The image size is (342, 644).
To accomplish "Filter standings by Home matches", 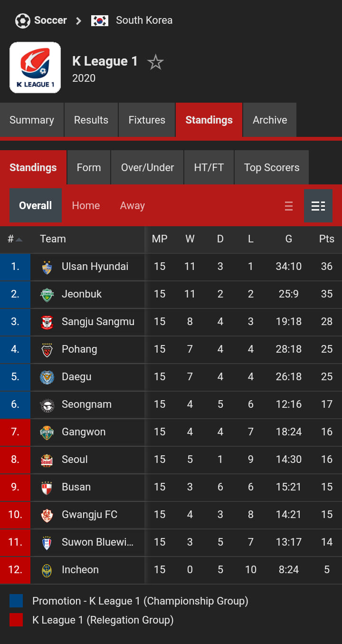I will click(x=86, y=205).
